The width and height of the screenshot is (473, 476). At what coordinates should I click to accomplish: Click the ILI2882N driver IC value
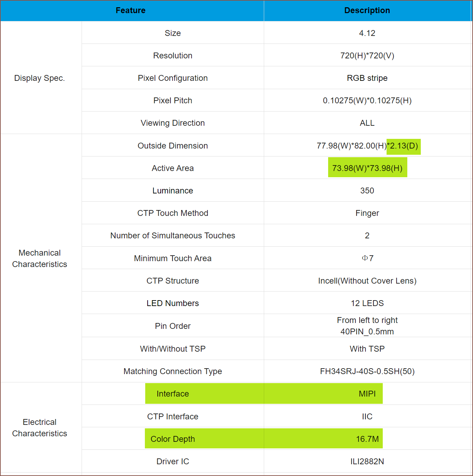click(367, 461)
